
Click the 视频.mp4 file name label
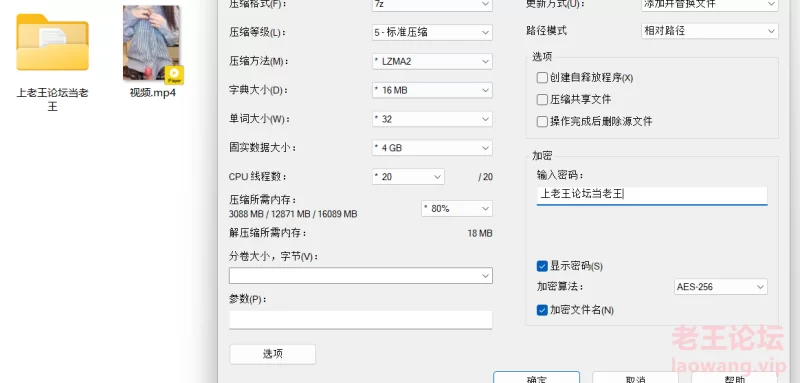pos(153,93)
